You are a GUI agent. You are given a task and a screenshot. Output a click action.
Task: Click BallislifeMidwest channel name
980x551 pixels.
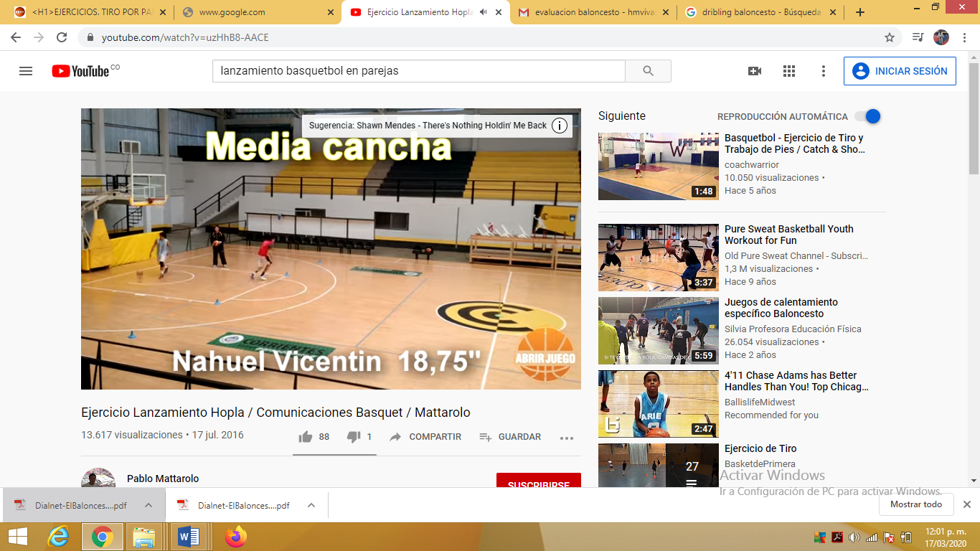(x=760, y=402)
